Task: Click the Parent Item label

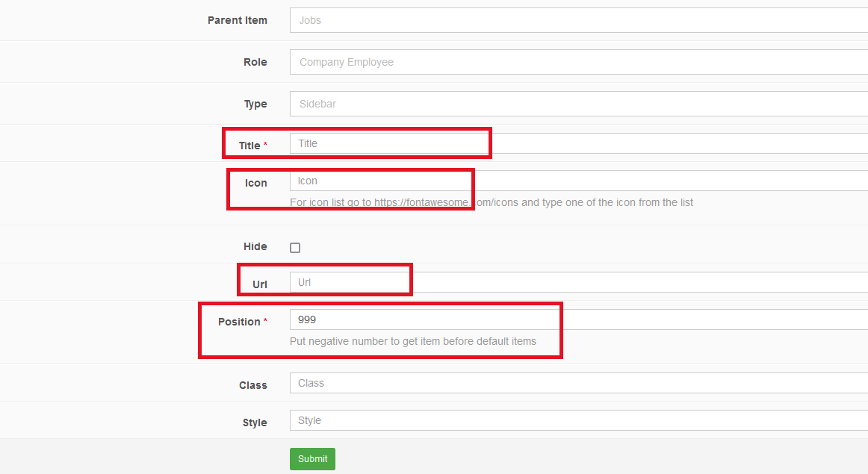Action: click(238, 20)
